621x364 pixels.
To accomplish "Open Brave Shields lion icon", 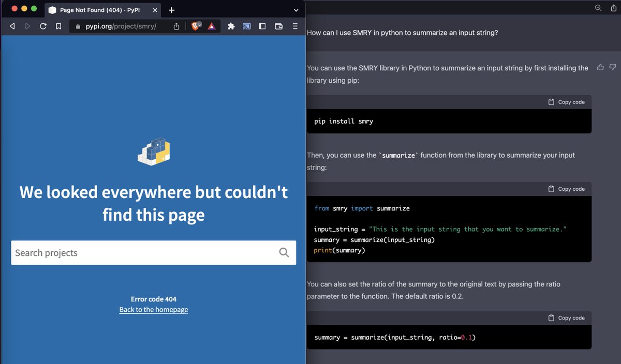I will [x=196, y=26].
